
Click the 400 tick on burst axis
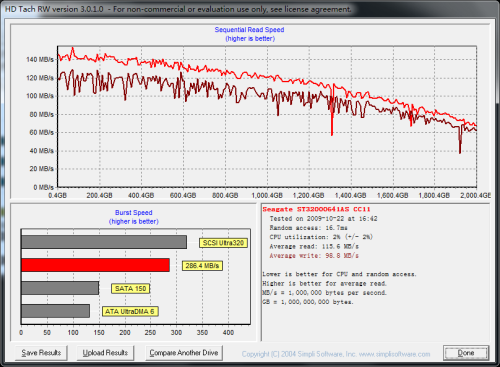pos(228,333)
